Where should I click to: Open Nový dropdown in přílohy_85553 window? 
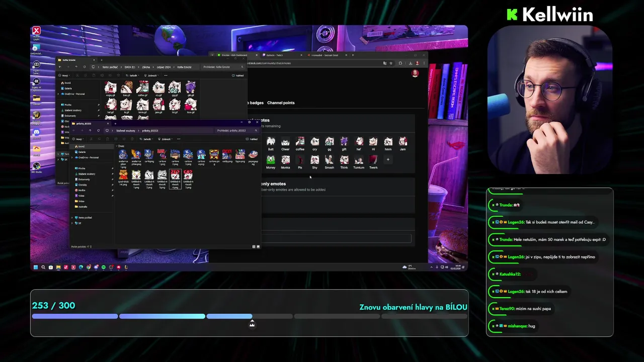click(x=77, y=139)
